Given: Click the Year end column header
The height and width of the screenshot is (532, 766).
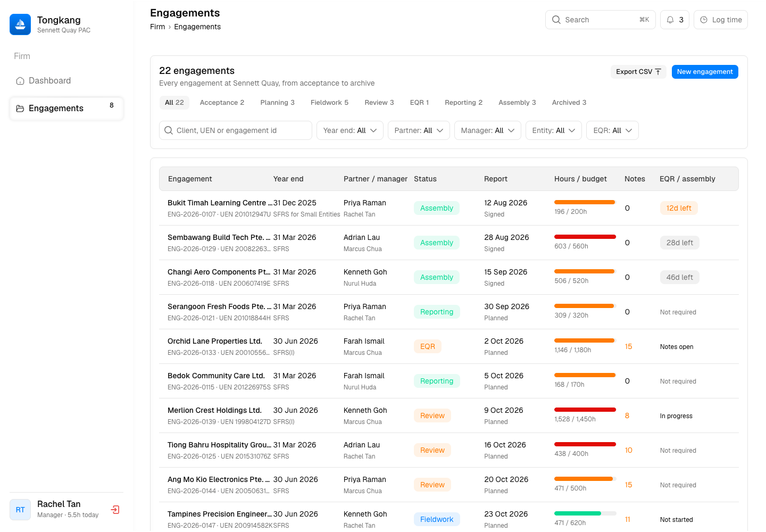Looking at the screenshot, I should tap(288, 179).
